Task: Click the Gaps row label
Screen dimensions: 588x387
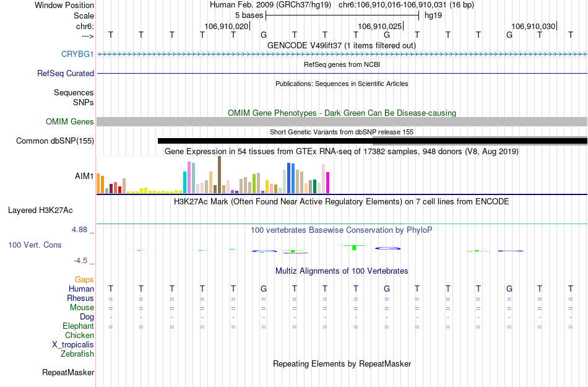Action: [84, 279]
